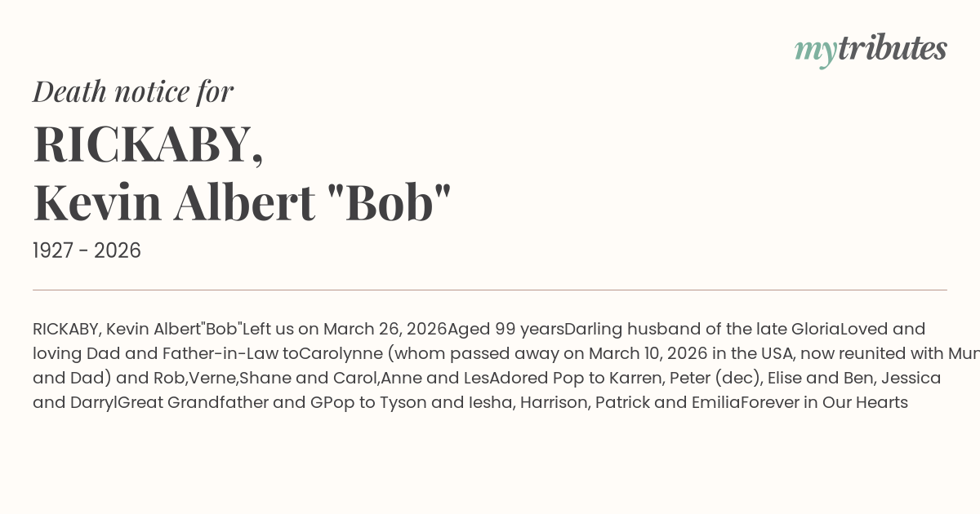Click the "Death notice for" heading text

point(133,91)
